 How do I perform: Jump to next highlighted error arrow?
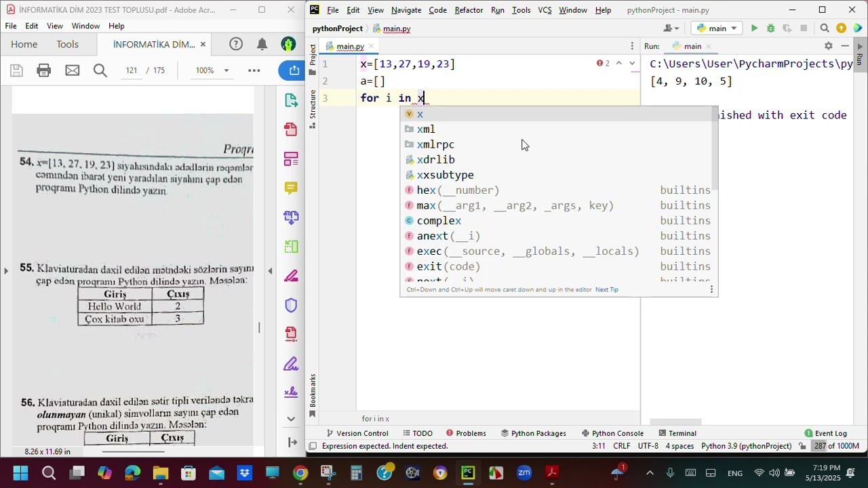[632, 63]
